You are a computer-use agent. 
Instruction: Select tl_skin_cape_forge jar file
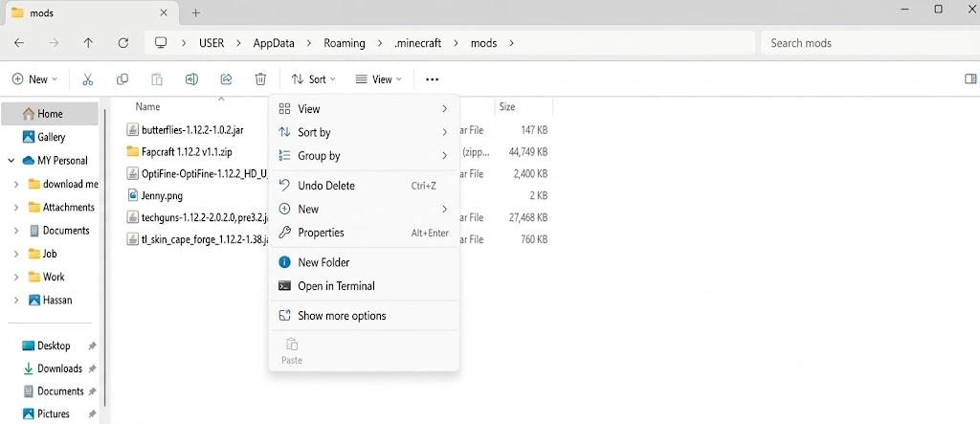click(197, 239)
